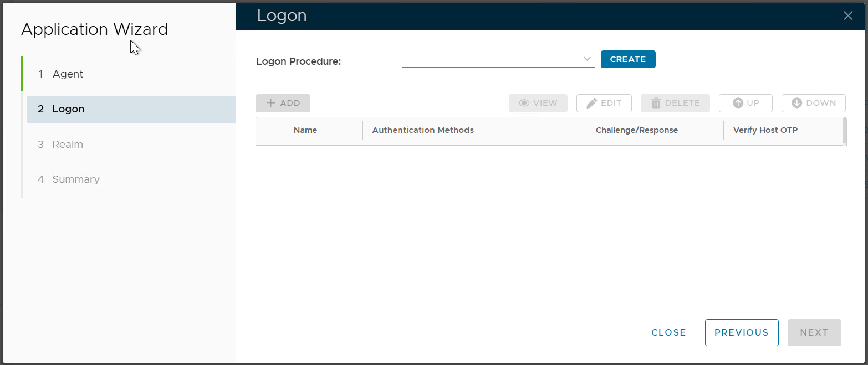Proceed with the NEXT button
This screenshot has height=365, width=868.
[x=814, y=332]
